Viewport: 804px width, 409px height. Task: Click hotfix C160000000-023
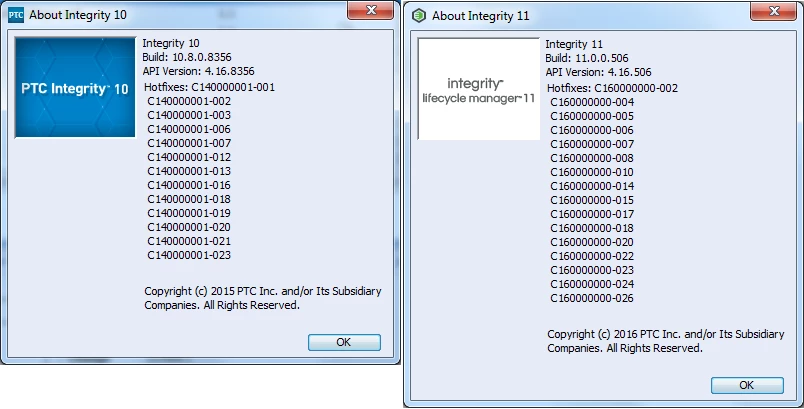point(592,270)
